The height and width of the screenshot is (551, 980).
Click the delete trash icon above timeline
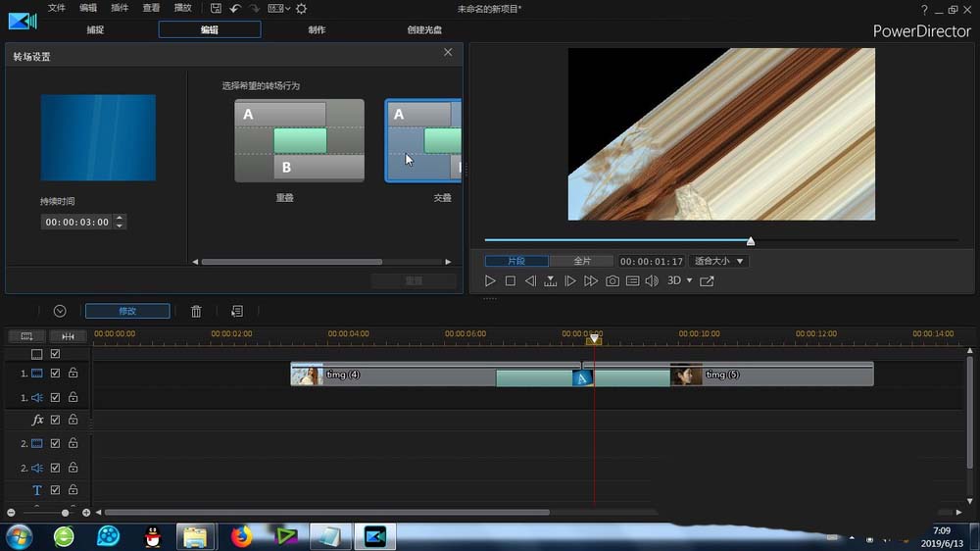coord(196,311)
